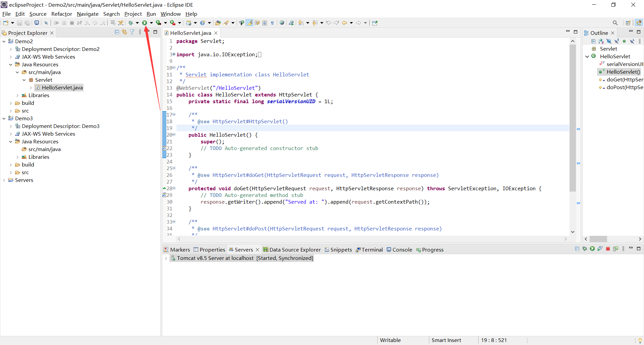
Task: Click the Open Perspective icon
Action: pos(628,23)
